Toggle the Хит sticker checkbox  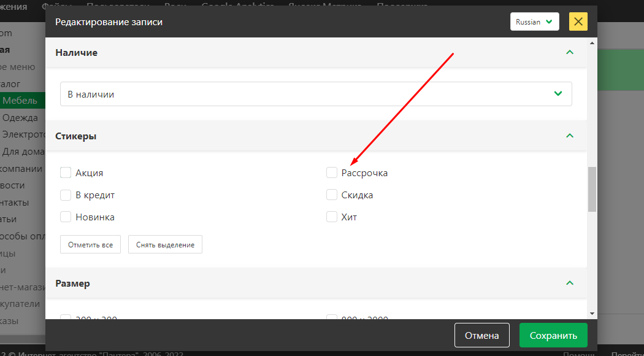[x=332, y=217]
